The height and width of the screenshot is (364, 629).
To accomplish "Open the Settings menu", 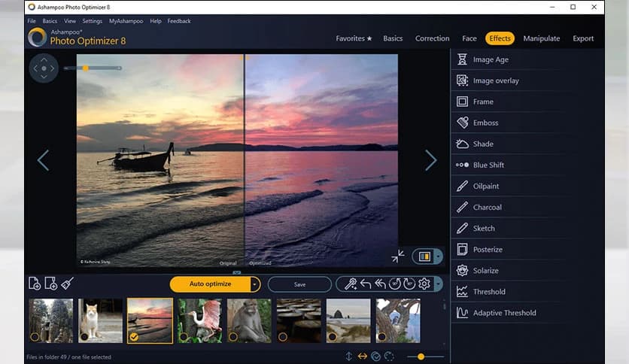I will pyautogui.click(x=93, y=21).
